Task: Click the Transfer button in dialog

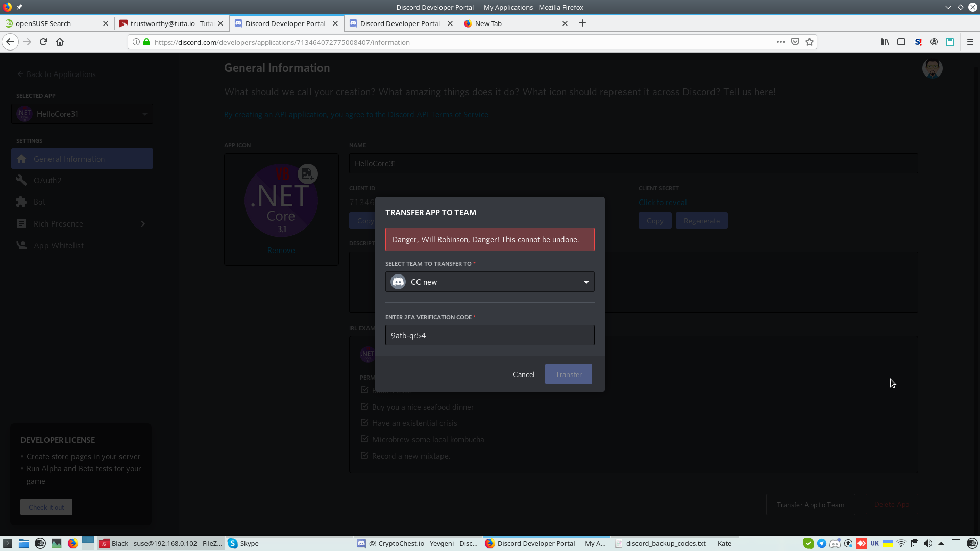Action: click(568, 374)
